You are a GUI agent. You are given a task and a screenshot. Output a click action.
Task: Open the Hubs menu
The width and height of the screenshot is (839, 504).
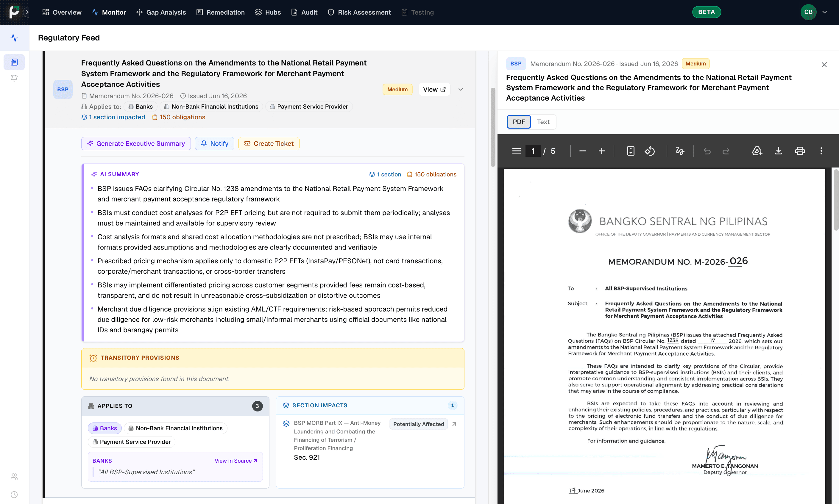(268, 12)
